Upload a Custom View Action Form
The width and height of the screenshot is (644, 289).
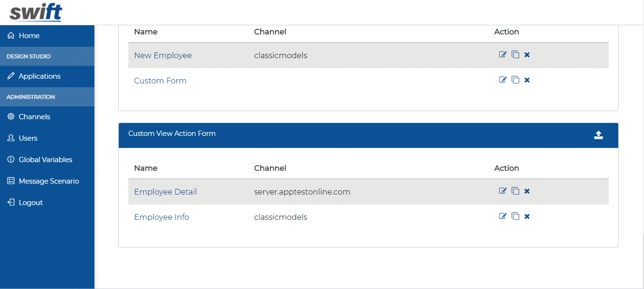[599, 135]
